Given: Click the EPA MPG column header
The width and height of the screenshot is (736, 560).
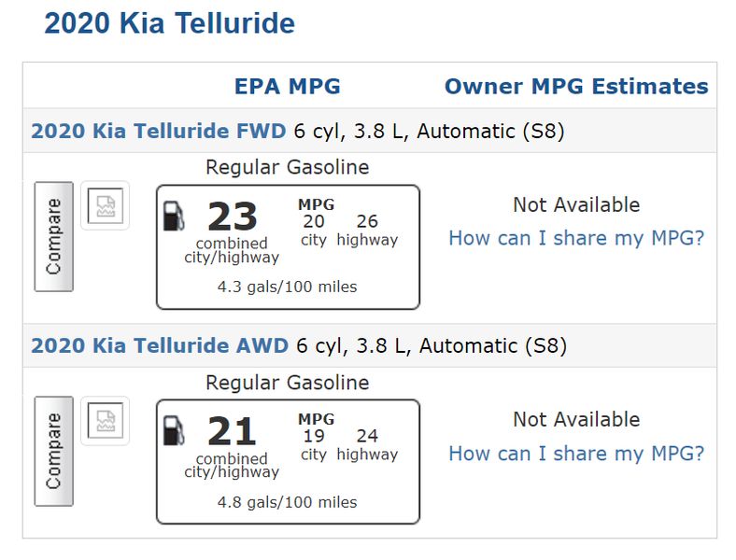Looking at the screenshot, I should tap(288, 86).
